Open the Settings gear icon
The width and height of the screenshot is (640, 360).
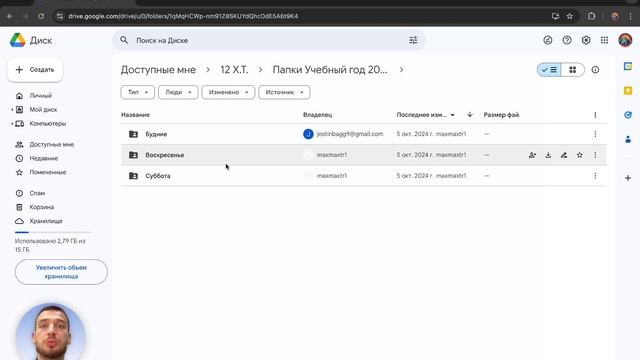(x=586, y=40)
